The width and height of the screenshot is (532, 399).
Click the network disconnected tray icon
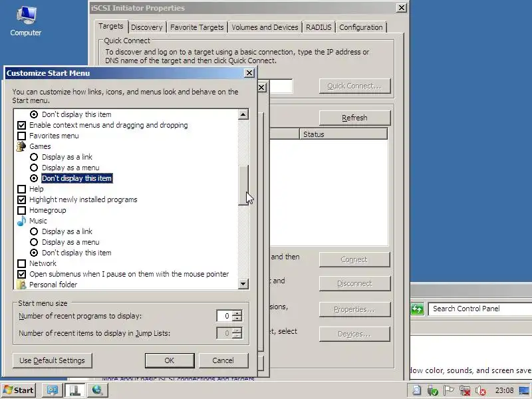(x=464, y=390)
